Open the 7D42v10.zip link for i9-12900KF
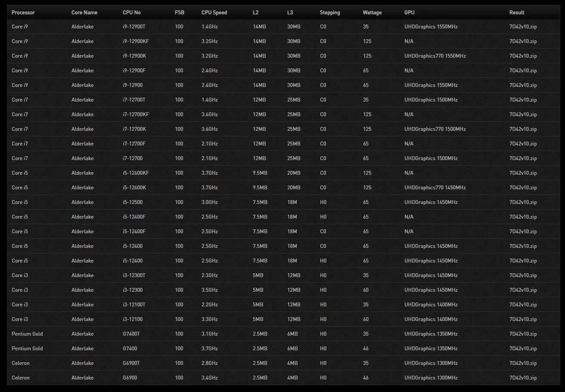This screenshot has width=565, height=392. pos(523,41)
